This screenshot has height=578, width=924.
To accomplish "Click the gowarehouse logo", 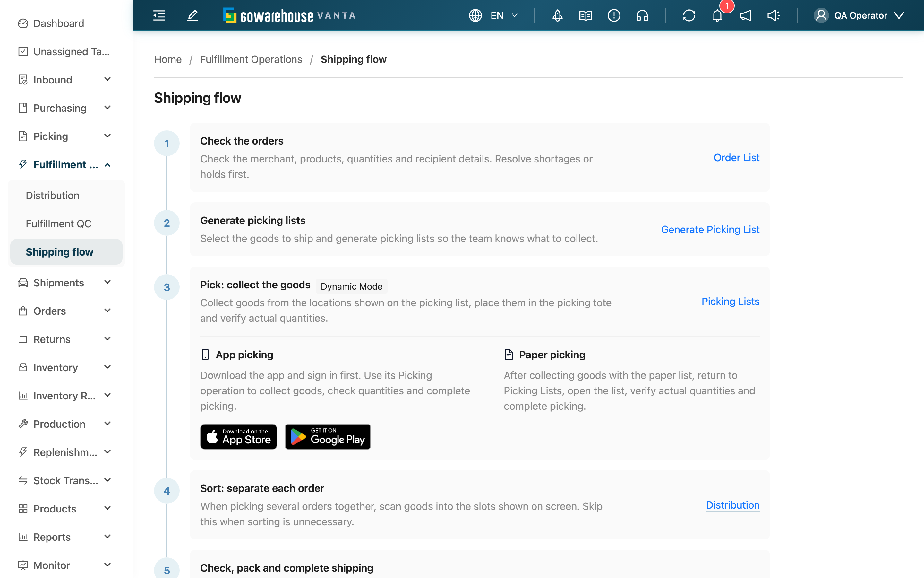I will 289,16.
